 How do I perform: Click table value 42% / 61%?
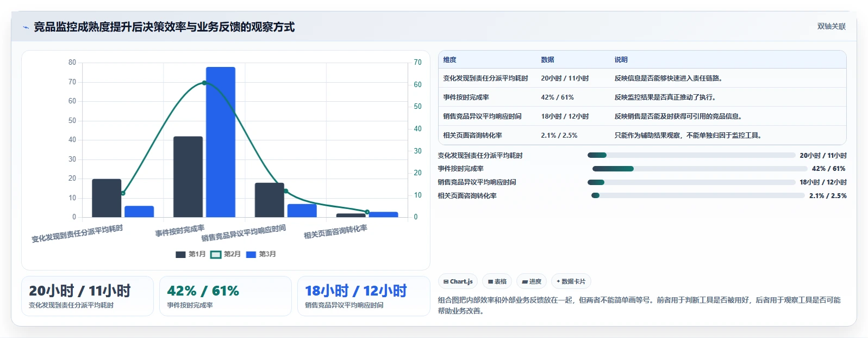pyautogui.click(x=557, y=97)
